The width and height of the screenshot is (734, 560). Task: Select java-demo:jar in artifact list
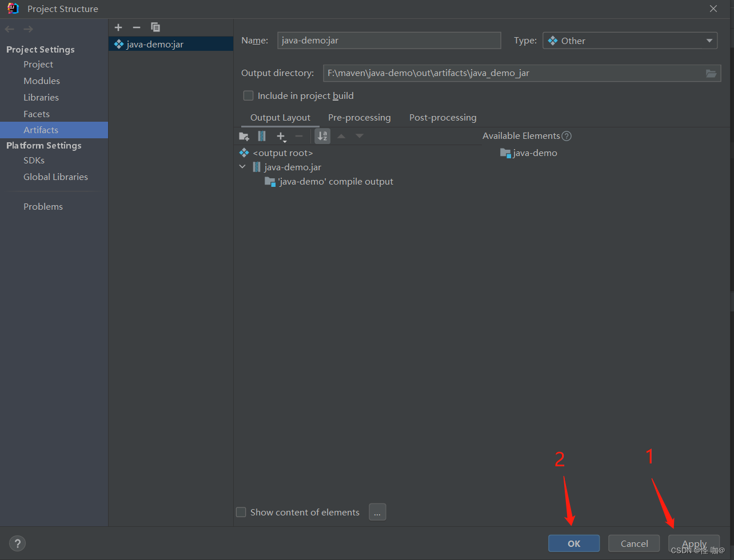(171, 44)
